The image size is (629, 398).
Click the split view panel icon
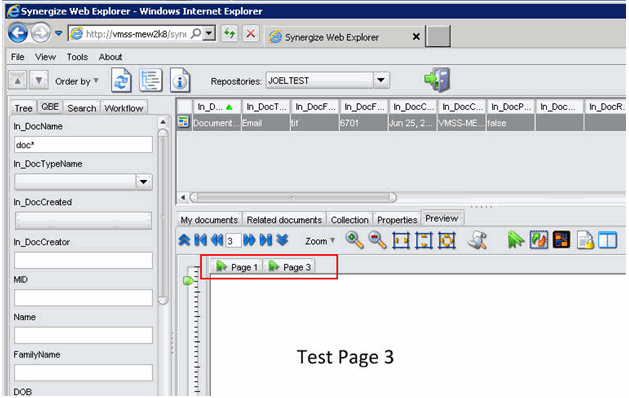tap(607, 240)
